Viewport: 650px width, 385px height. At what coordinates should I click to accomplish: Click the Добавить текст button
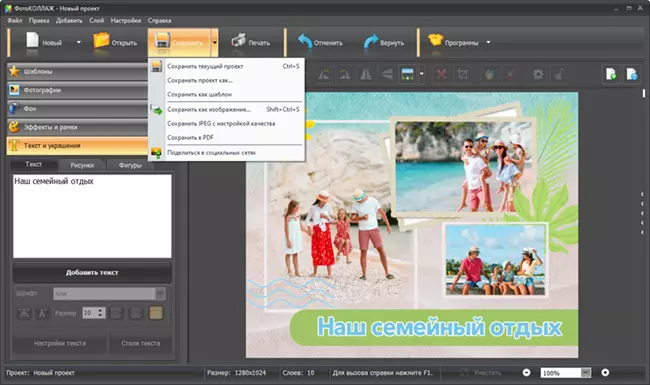[x=92, y=272]
